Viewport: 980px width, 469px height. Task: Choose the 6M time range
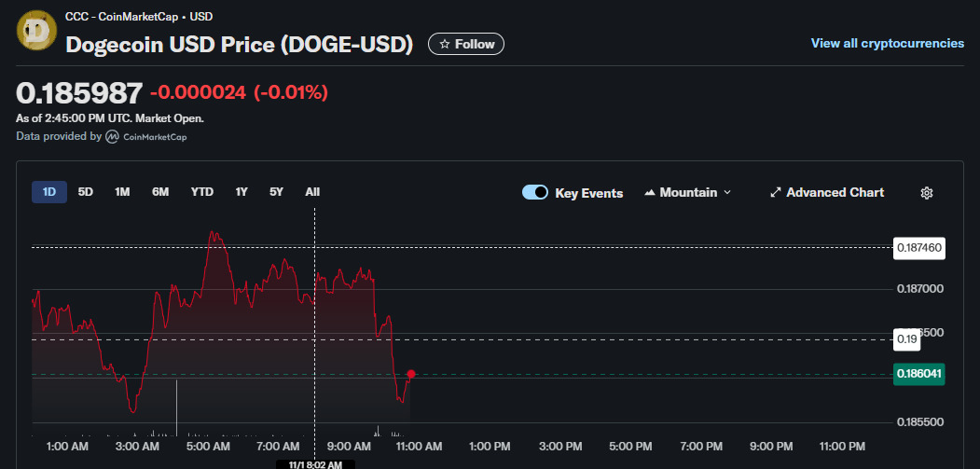coord(160,192)
